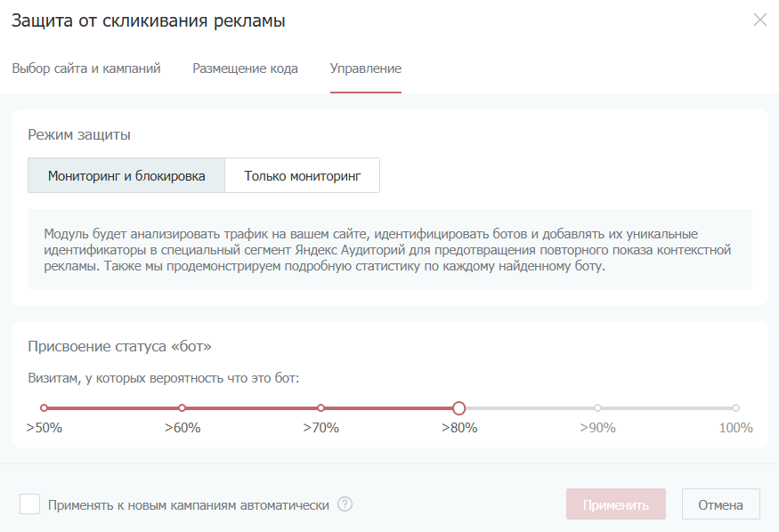
Task: Open the «Размещение кода» tab
Action: [x=245, y=69]
